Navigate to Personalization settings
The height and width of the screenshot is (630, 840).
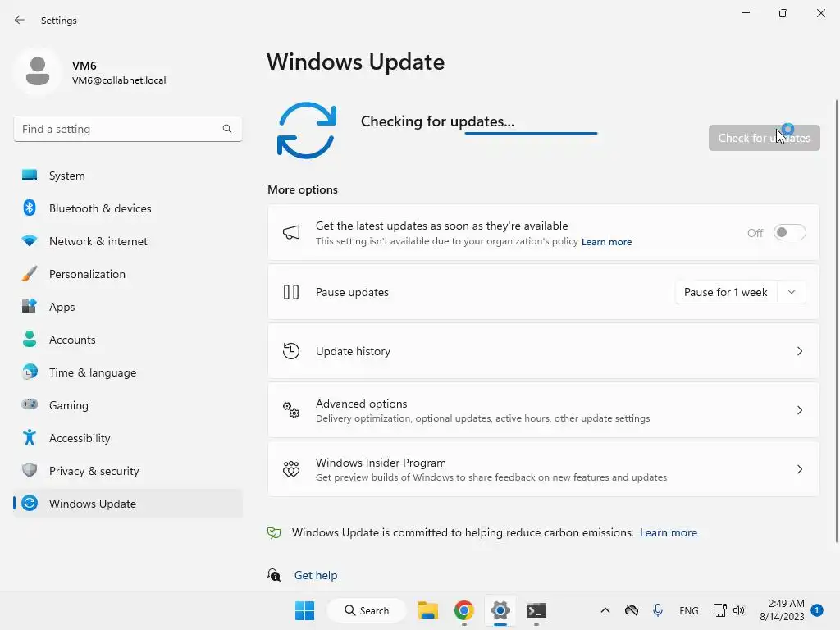pos(128,274)
